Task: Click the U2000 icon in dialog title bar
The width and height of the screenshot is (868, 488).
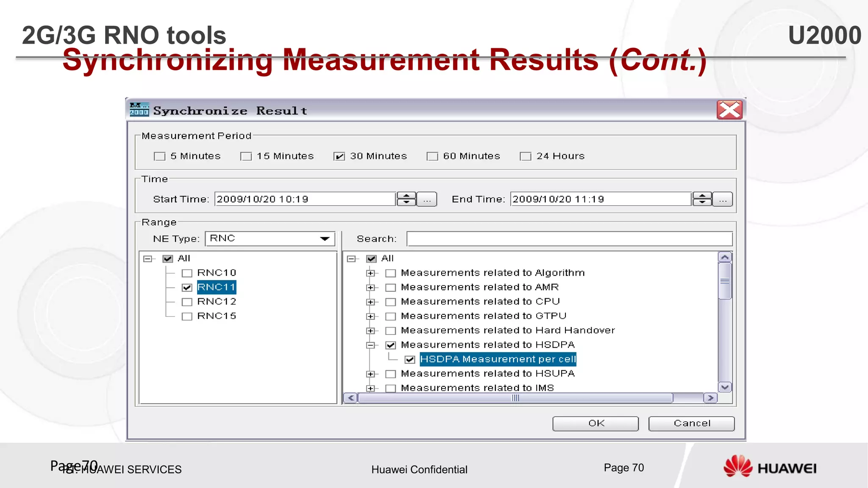Action: pyautogui.click(x=139, y=110)
